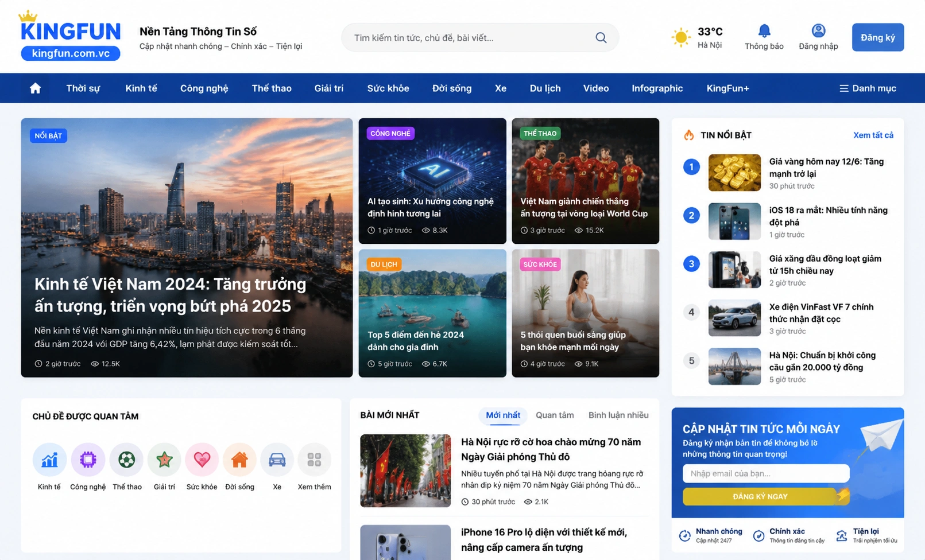Open the KingFun+ section
The width and height of the screenshot is (925, 560).
pyautogui.click(x=728, y=88)
